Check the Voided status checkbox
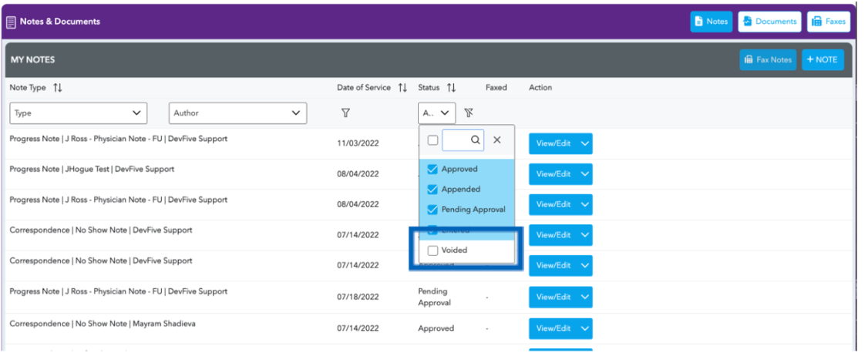The image size is (868, 353). pos(433,250)
